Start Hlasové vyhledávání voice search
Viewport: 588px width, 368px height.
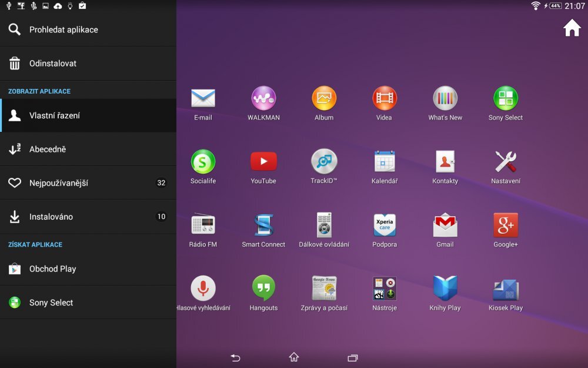[203, 289]
